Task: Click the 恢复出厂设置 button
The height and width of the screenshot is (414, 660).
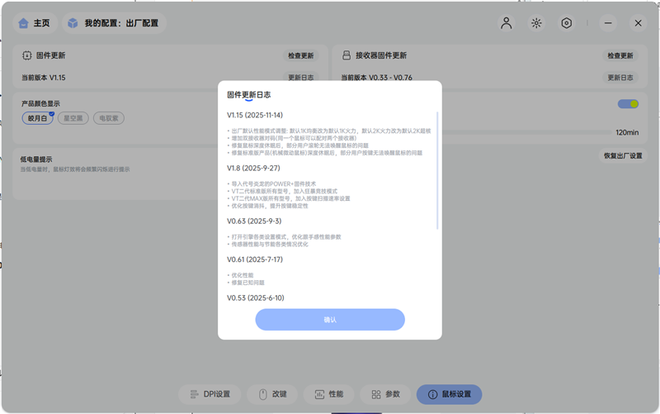Action: click(x=622, y=156)
